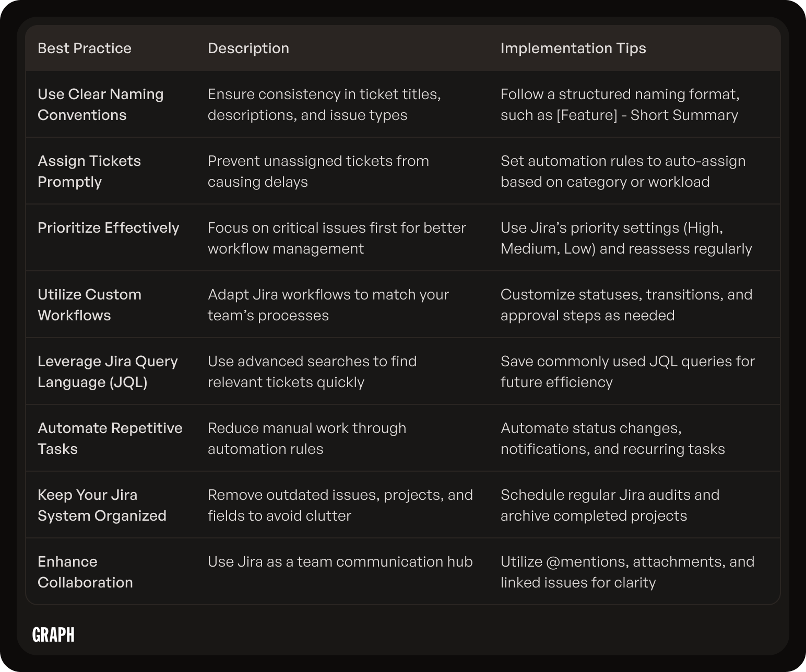Select 'Ensure consistency in ticket titles' description
Viewport: 806px width, 672px height.
click(x=324, y=104)
